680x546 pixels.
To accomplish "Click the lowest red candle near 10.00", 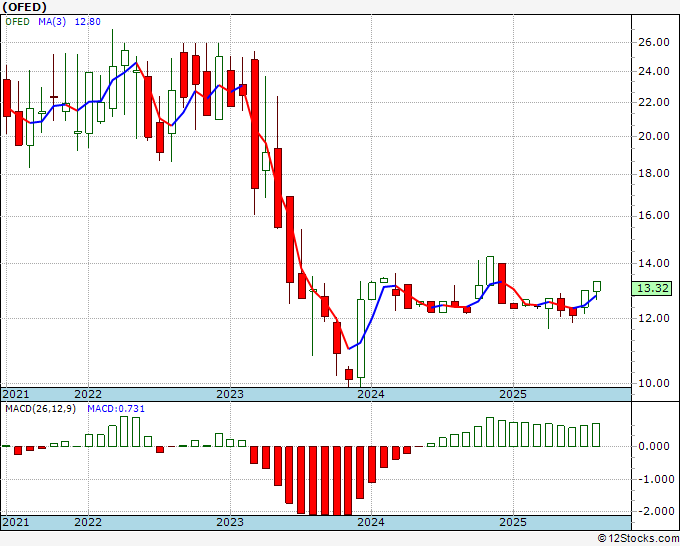I will 349,374.
